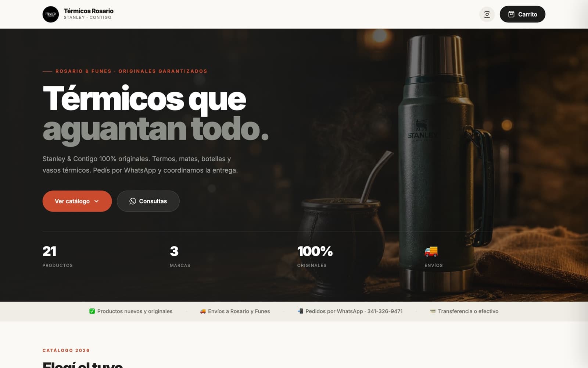Click the truck icon beside Envíos a Rosario
This screenshot has height=368, width=588.
203,311
